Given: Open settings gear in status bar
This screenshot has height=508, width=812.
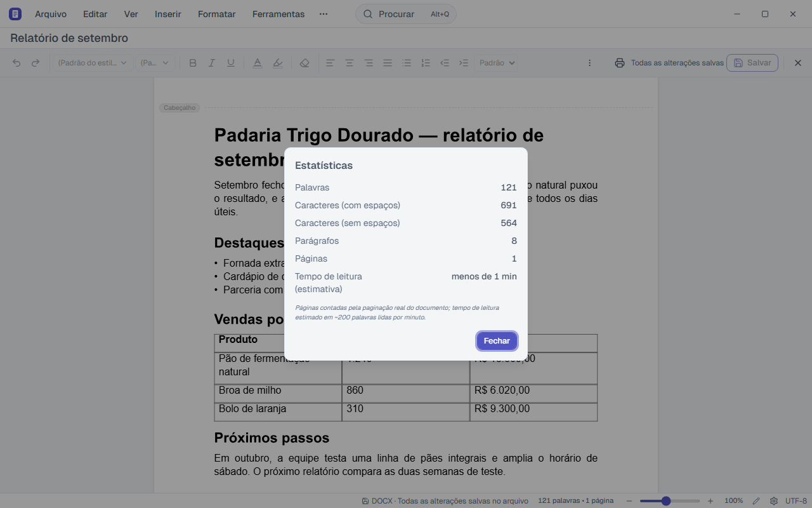Looking at the screenshot, I should tap(773, 501).
